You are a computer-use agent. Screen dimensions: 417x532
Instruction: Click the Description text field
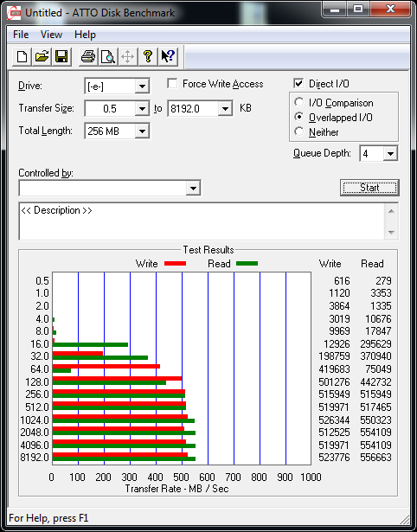[x=202, y=221]
